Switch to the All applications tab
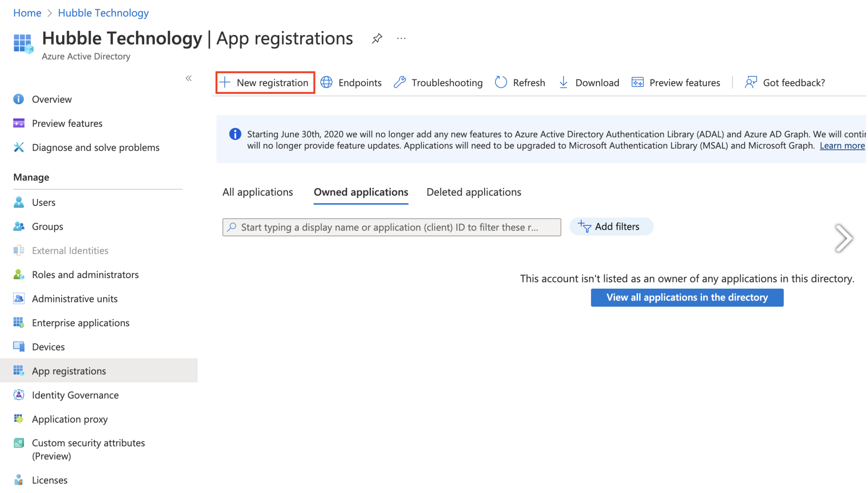The width and height of the screenshot is (868, 493). pyautogui.click(x=257, y=192)
